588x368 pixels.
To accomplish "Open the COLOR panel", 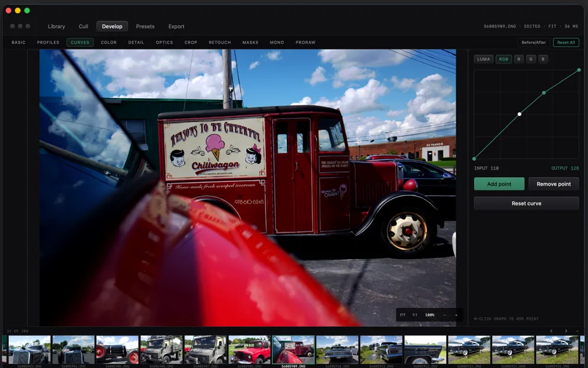I will tap(109, 42).
